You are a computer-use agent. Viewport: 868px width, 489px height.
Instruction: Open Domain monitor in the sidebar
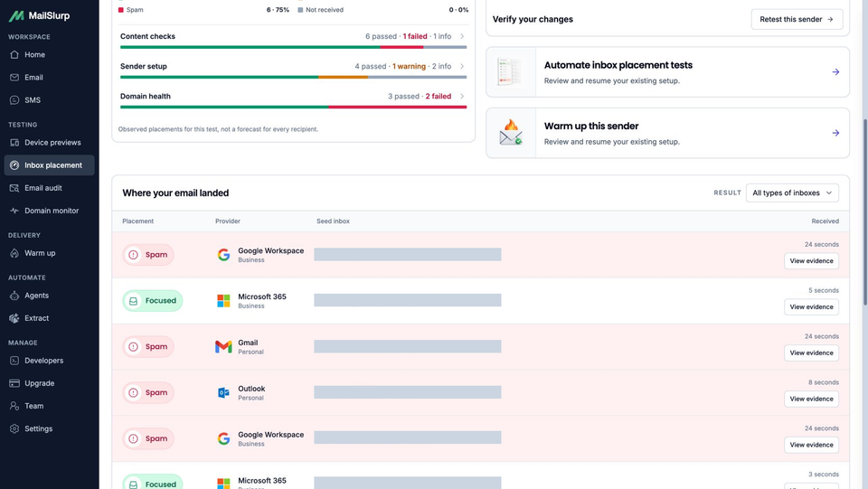tap(49, 211)
